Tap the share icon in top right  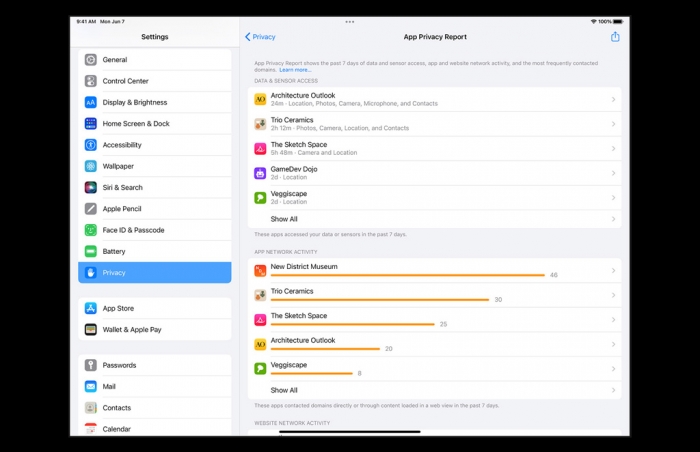coord(615,37)
